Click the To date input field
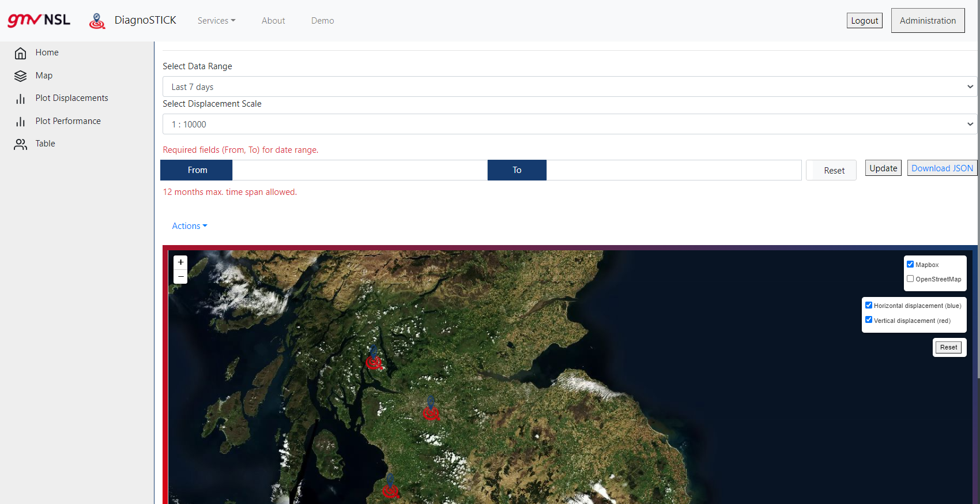This screenshot has width=980, height=504. (x=674, y=170)
